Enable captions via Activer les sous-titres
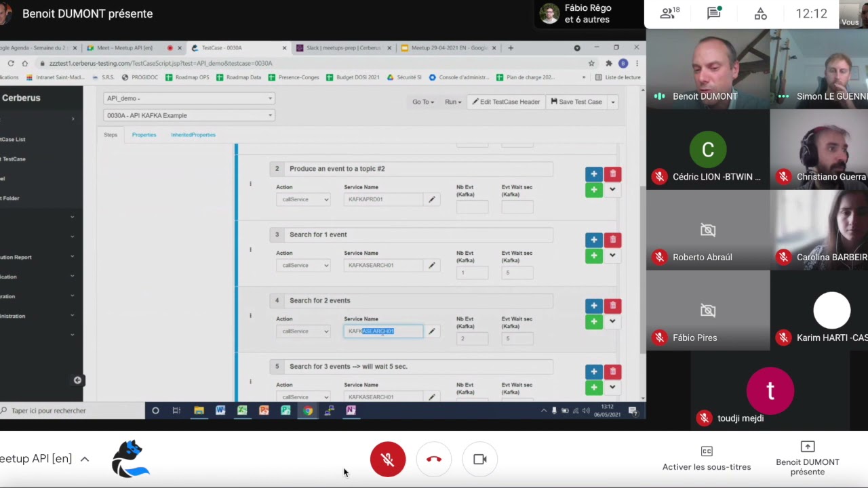Image resolution: width=868 pixels, height=488 pixels. pos(707,458)
